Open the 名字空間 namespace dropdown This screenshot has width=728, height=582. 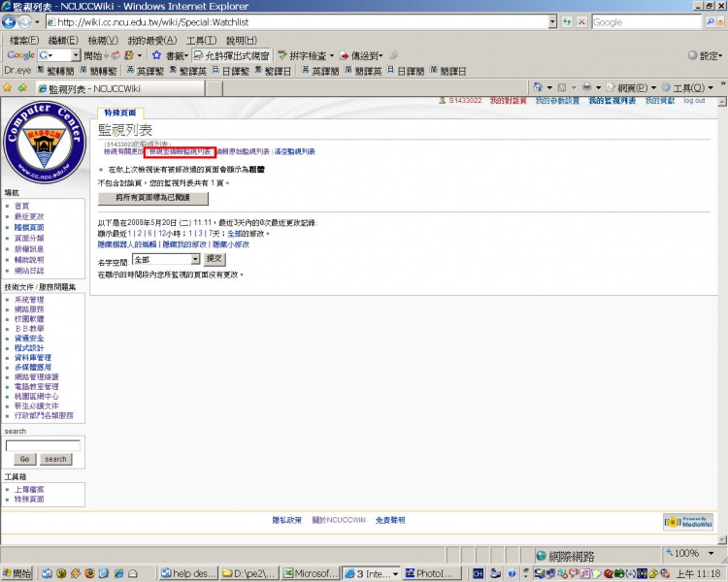166,259
